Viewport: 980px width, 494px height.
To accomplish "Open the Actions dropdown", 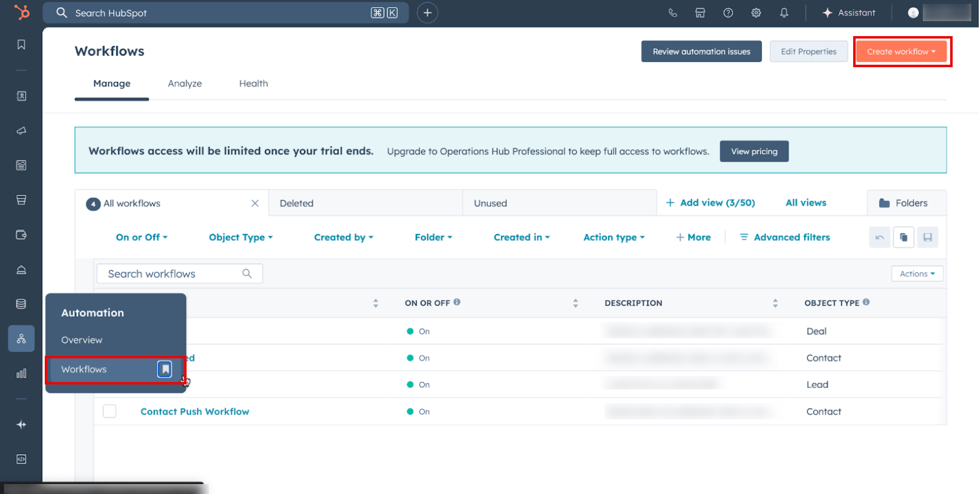I will coord(917,274).
